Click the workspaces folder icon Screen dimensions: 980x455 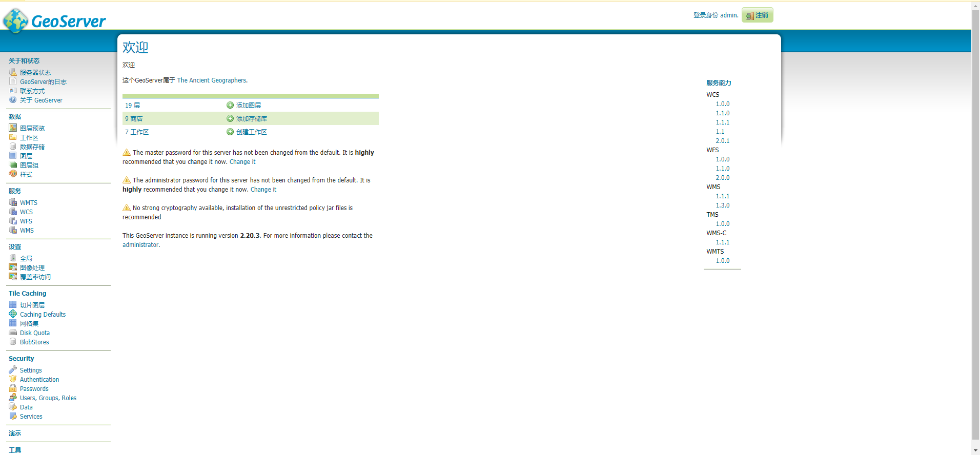pyautogui.click(x=13, y=137)
